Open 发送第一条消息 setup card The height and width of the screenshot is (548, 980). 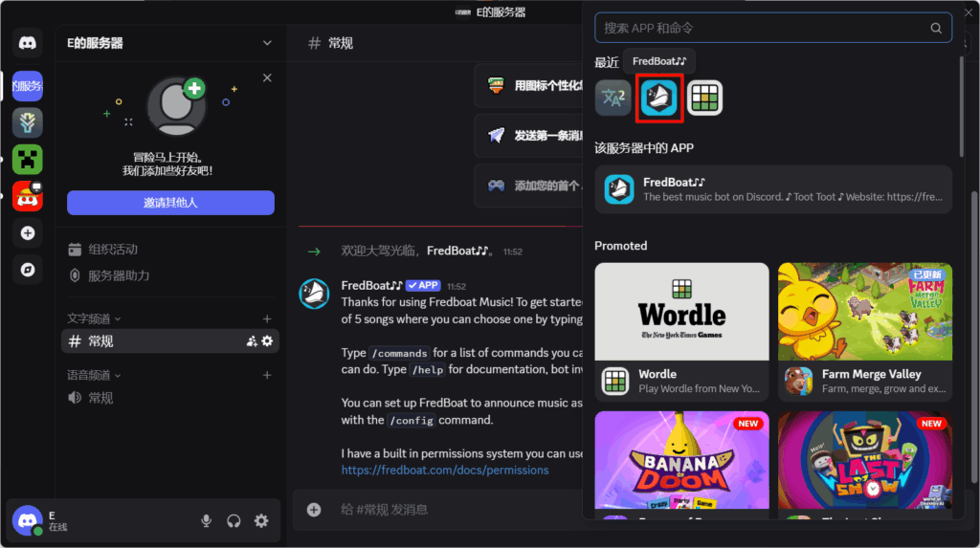528,135
